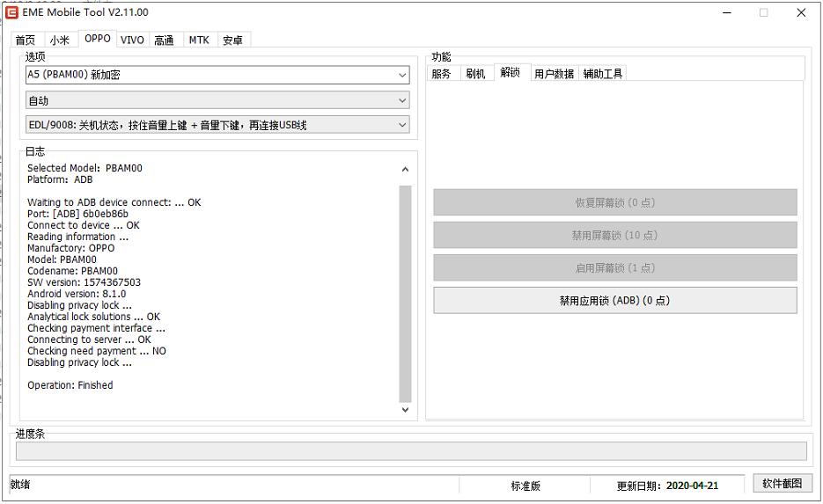823x504 pixels.
Task: Open the 用户数据 function tab
Action: pyautogui.click(x=555, y=73)
